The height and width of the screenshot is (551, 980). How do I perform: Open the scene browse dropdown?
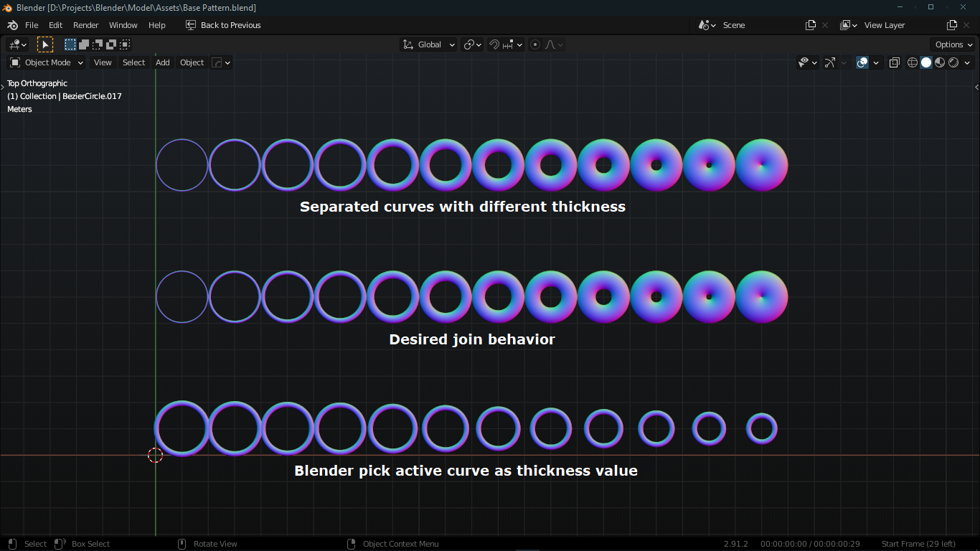pyautogui.click(x=707, y=25)
